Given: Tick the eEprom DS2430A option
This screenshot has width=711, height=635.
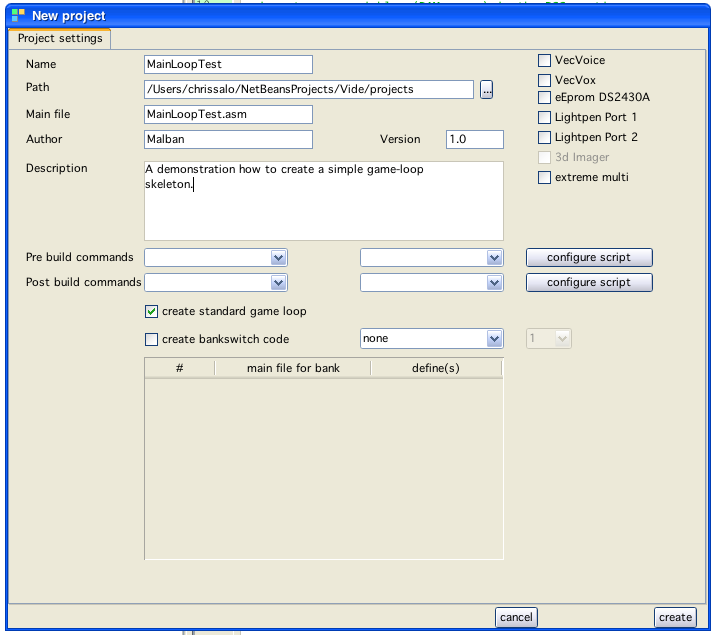Looking at the screenshot, I should (544, 98).
